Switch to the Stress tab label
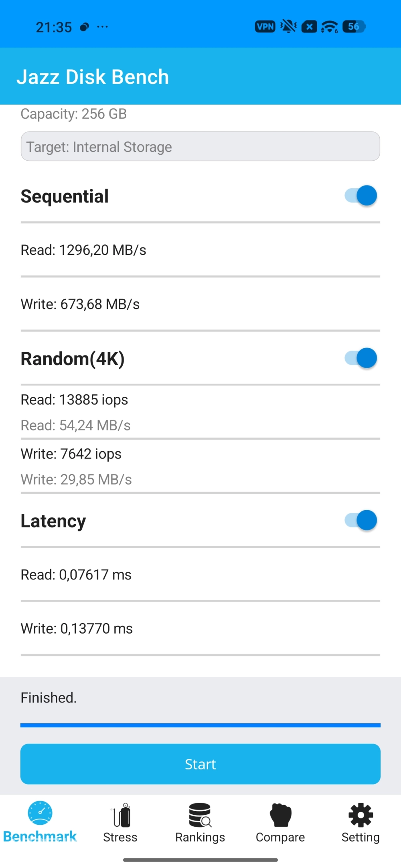 tap(120, 837)
